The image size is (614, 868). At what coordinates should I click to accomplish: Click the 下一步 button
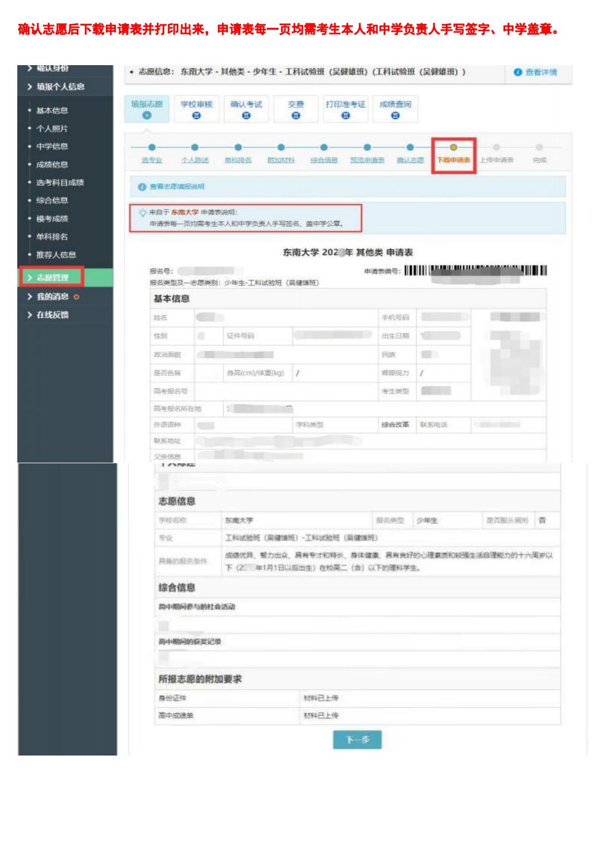click(x=357, y=740)
